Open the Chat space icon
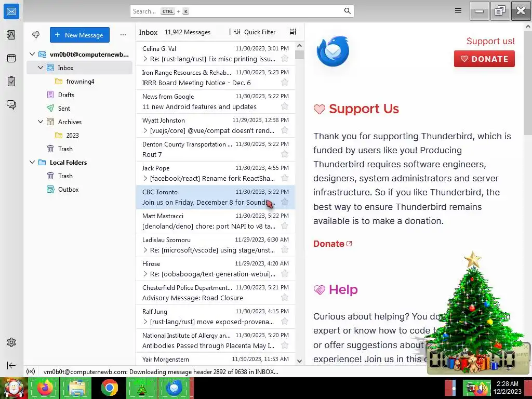This screenshot has width=532, height=399. click(x=11, y=104)
